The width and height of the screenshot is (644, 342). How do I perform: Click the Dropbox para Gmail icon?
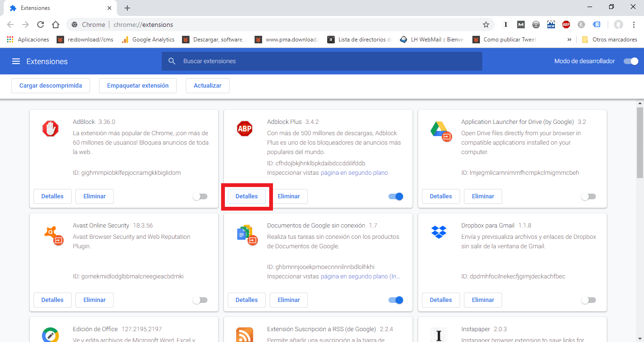(438, 232)
